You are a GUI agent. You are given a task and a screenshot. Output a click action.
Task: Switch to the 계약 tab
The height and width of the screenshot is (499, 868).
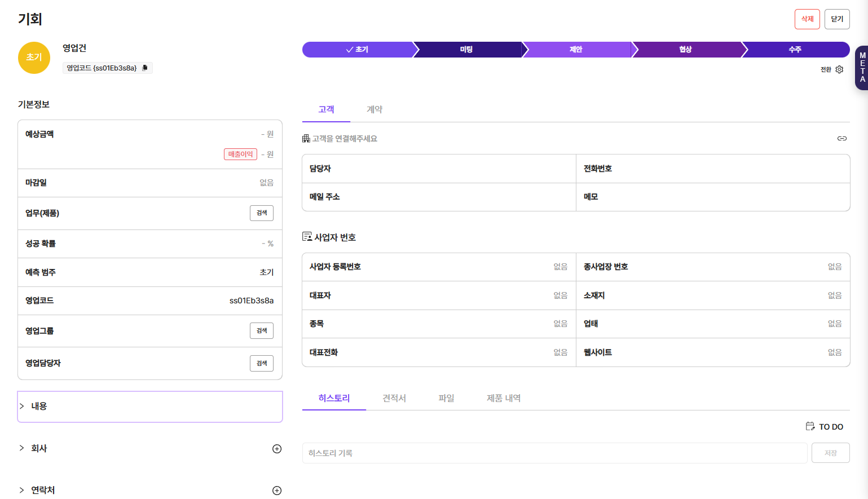click(374, 109)
